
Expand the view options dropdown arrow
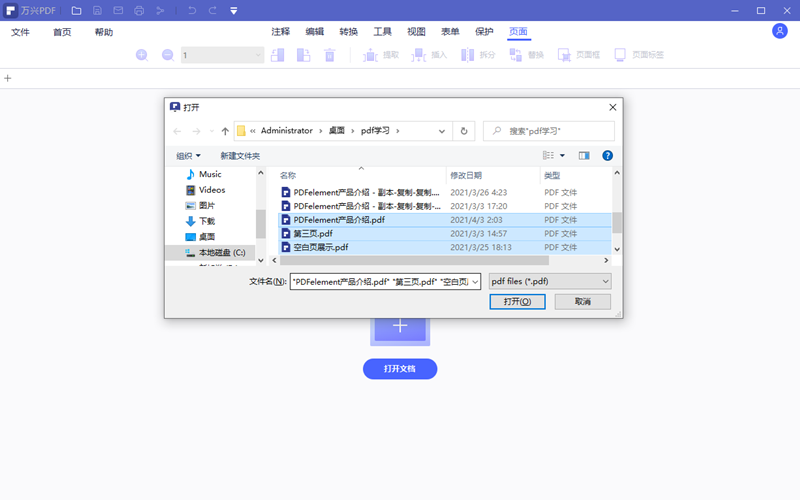point(562,156)
